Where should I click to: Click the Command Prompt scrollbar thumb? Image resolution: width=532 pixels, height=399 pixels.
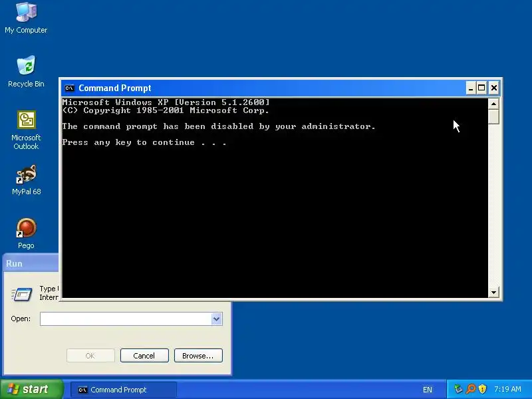click(493, 117)
